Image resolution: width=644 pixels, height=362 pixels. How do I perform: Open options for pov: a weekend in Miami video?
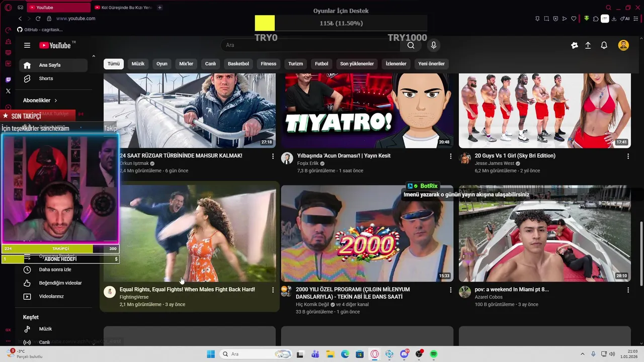coord(628,290)
